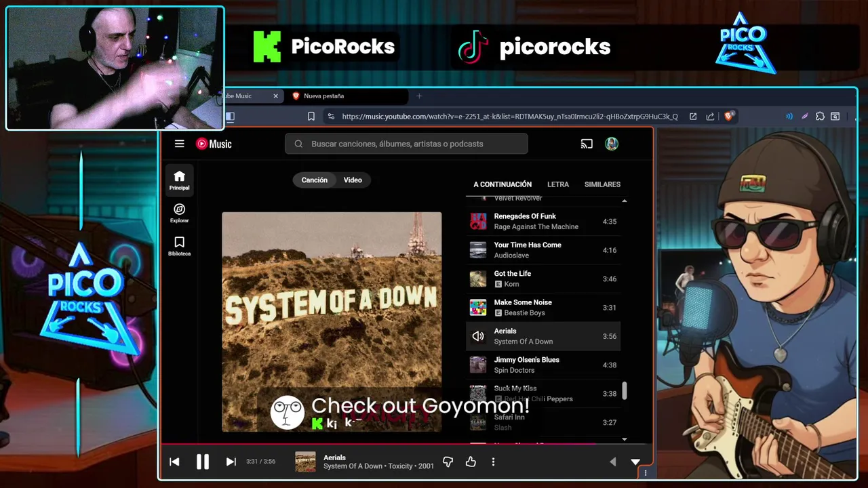Open more options in player bar
The height and width of the screenshot is (488, 868).
pyautogui.click(x=493, y=462)
